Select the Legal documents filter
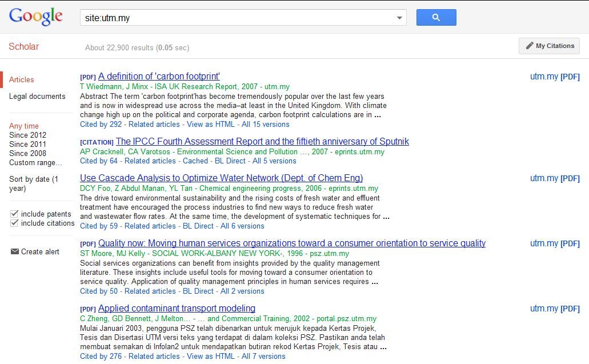The image size is (589, 364). click(x=37, y=96)
